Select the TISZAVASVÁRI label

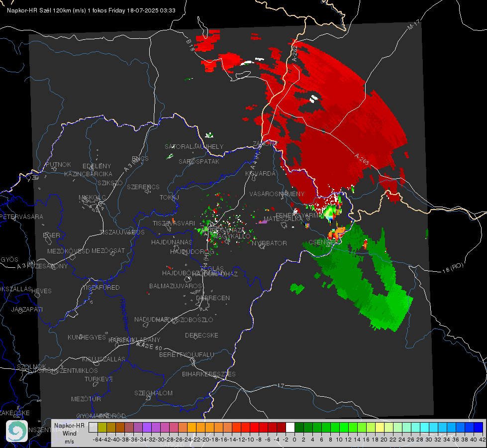click(174, 223)
